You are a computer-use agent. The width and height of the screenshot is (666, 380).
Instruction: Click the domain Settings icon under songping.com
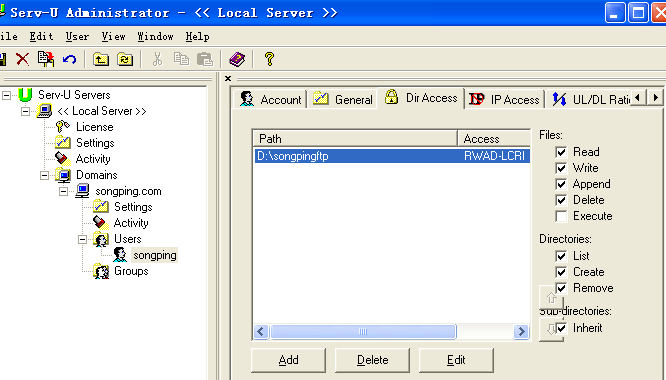pyautogui.click(x=101, y=207)
